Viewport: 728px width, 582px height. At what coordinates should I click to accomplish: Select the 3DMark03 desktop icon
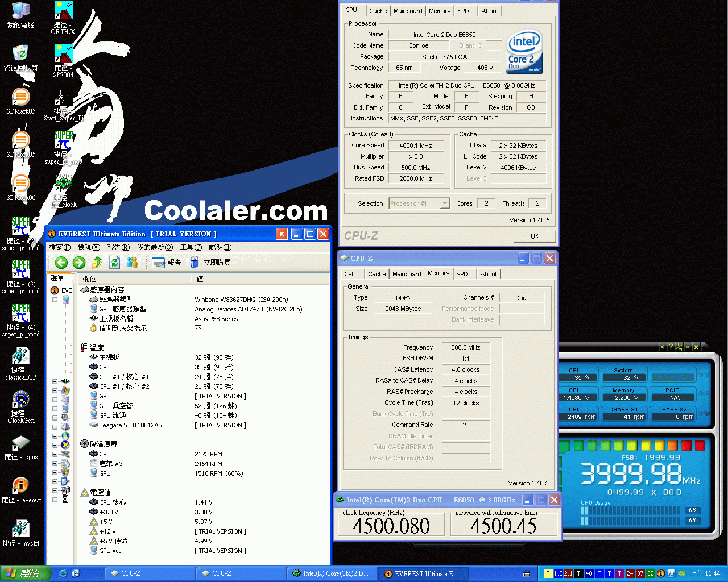point(20,101)
